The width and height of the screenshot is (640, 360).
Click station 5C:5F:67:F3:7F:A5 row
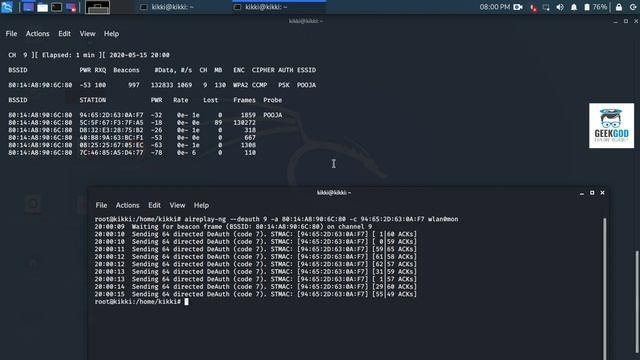tap(132, 122)
